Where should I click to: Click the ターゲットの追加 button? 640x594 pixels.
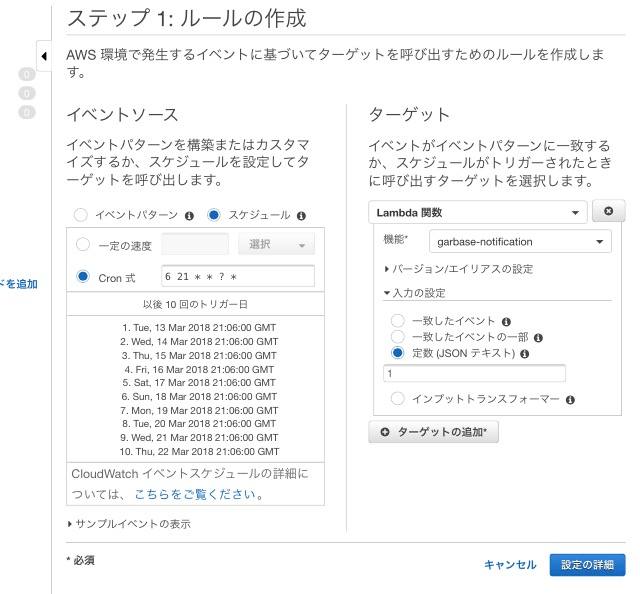[x=433, y=432]
